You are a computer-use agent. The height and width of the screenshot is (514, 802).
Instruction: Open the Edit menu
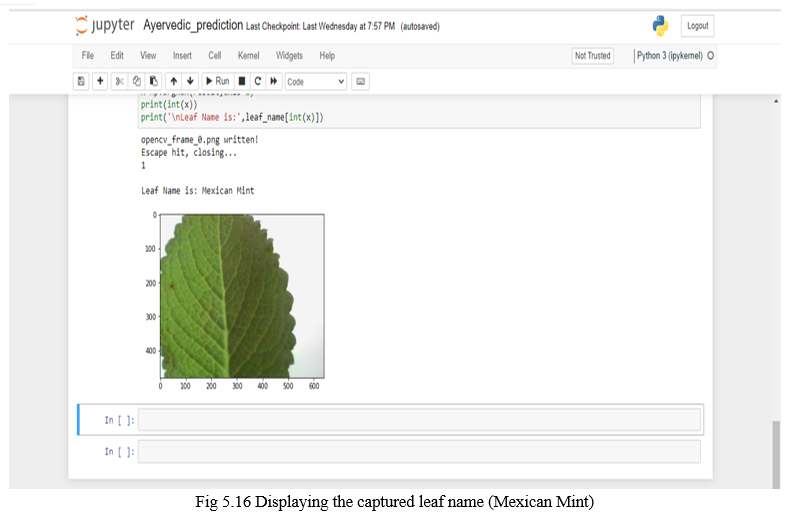117,56
